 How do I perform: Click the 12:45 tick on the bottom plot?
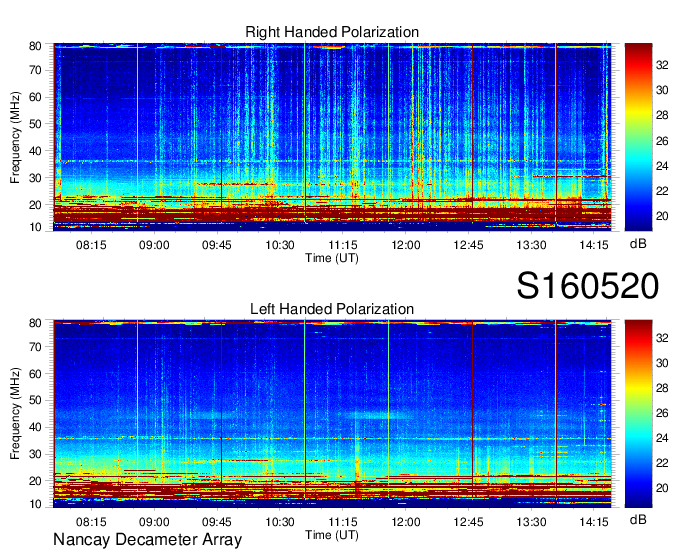pyautogui.click(x=468, y=522)
